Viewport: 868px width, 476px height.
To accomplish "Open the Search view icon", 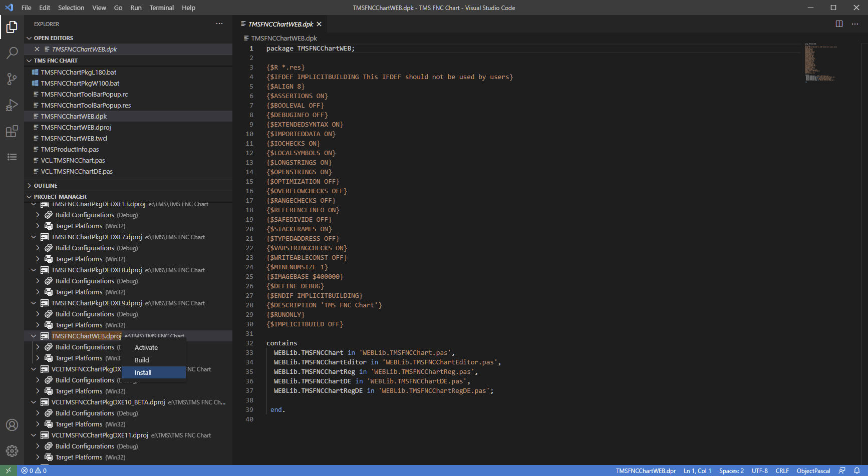I will (12, 53).
